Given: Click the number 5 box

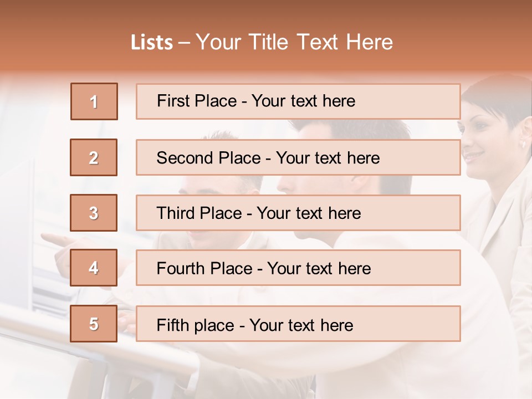Looking at the screenshot, I should (x=94, y=324).
